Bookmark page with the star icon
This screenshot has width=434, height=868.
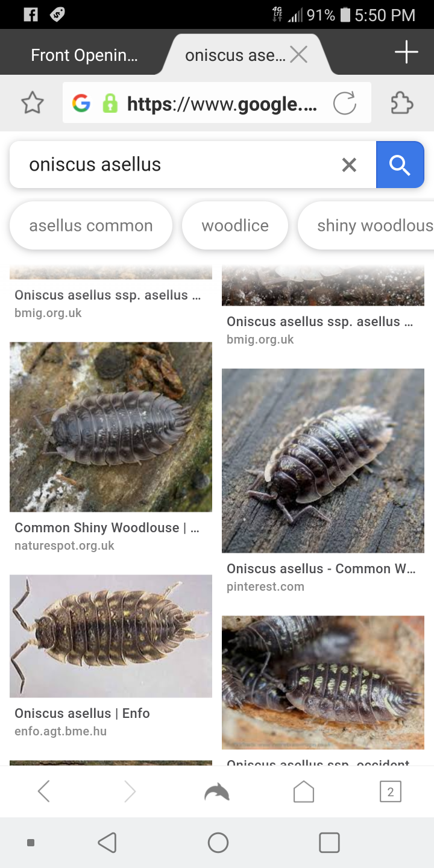pos(33,103)
